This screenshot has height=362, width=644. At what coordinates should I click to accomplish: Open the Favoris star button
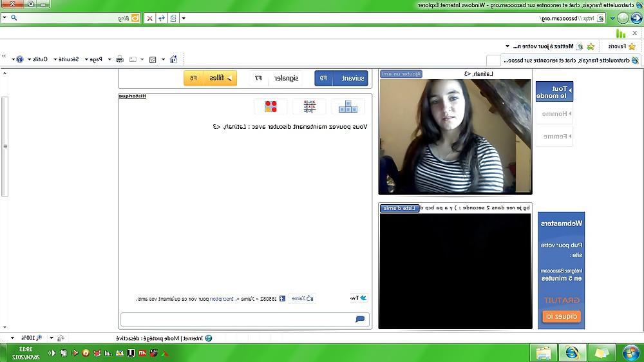point(622,46)
